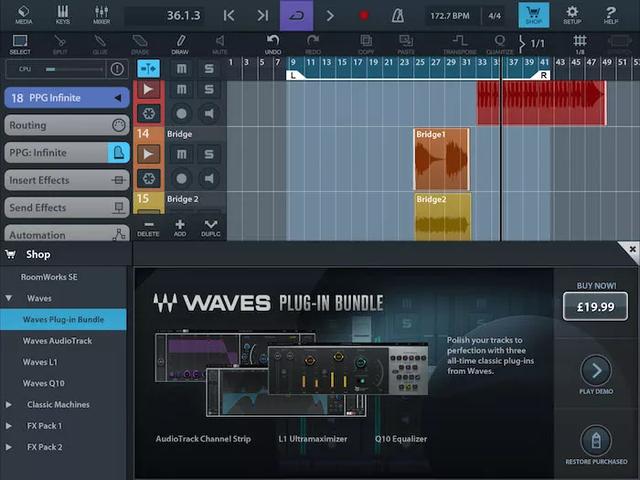Redo the last action

tap(313, 44)
